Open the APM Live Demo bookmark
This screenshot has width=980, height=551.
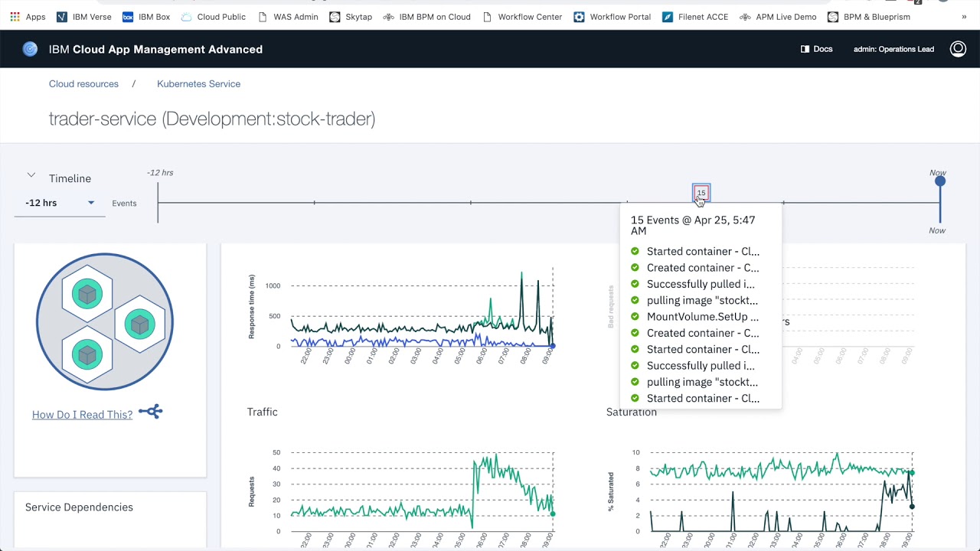778,17
